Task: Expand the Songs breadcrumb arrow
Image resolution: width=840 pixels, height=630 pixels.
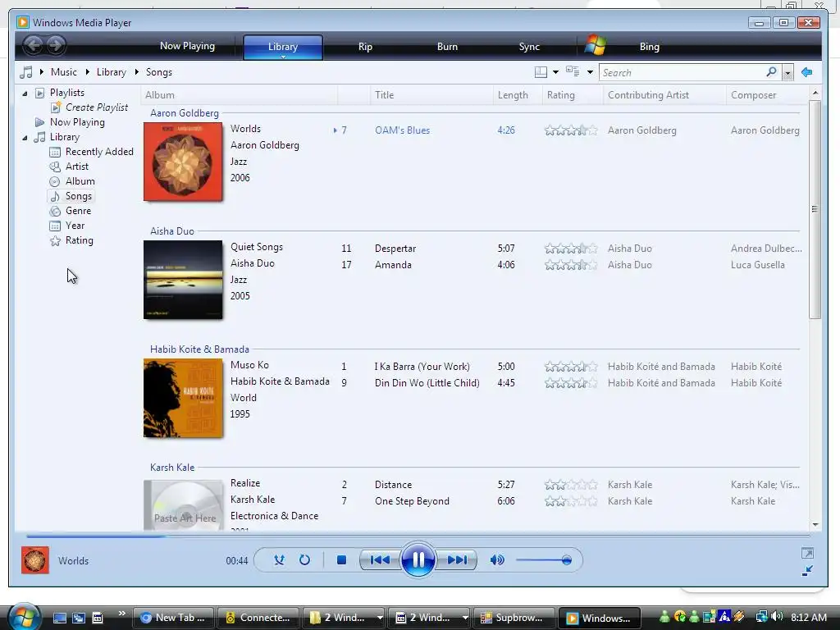Action: tap(137, 72)
